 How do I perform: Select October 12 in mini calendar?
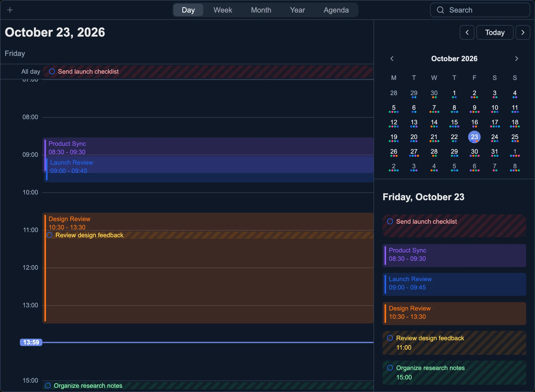click(x=394, y=123)
